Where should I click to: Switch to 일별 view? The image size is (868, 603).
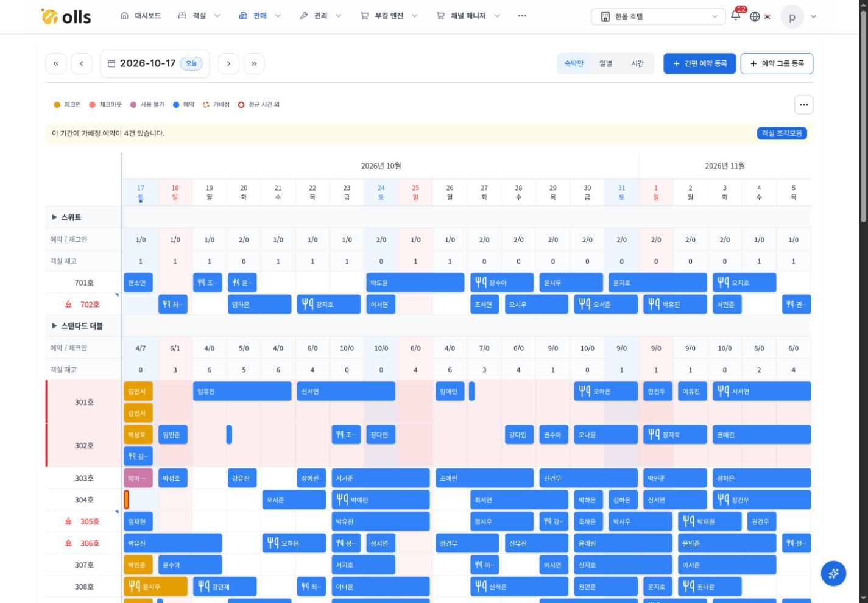click(605, 63)
